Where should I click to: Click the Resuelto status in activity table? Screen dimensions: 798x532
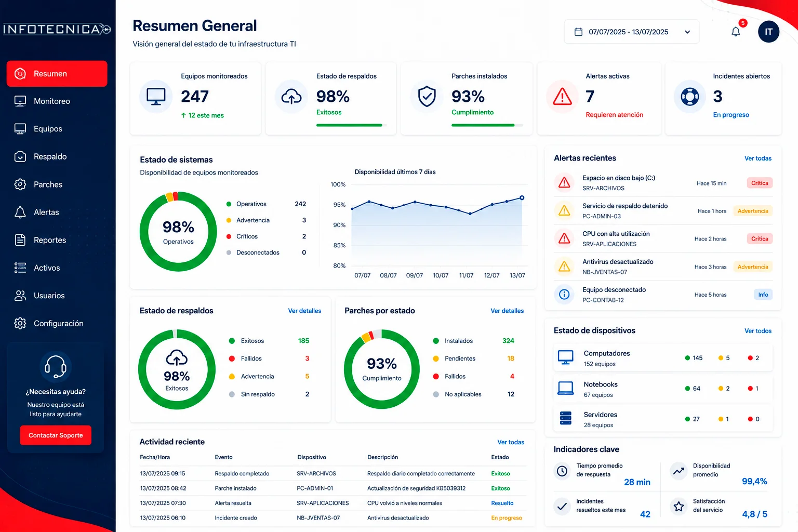pyautogui.click(x=502, y=503)
